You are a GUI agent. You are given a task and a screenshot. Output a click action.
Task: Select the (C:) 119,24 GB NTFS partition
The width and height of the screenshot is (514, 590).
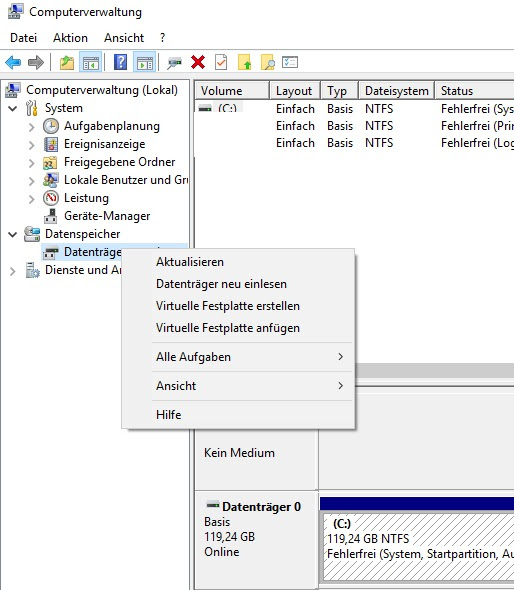418,547
